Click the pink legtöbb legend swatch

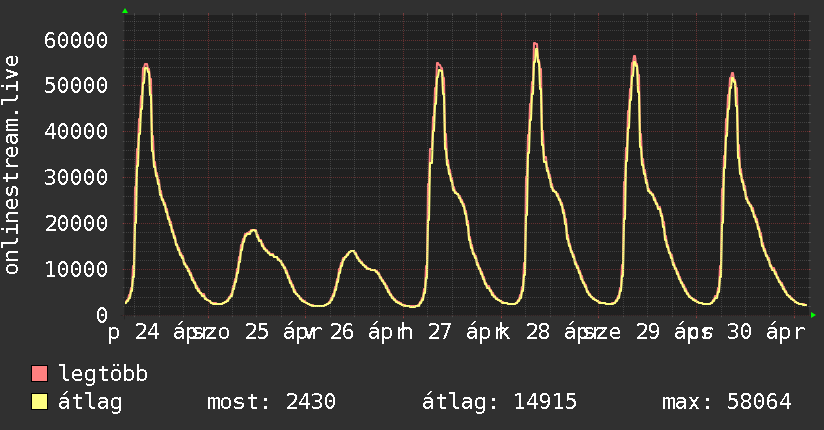pos(40,373)
